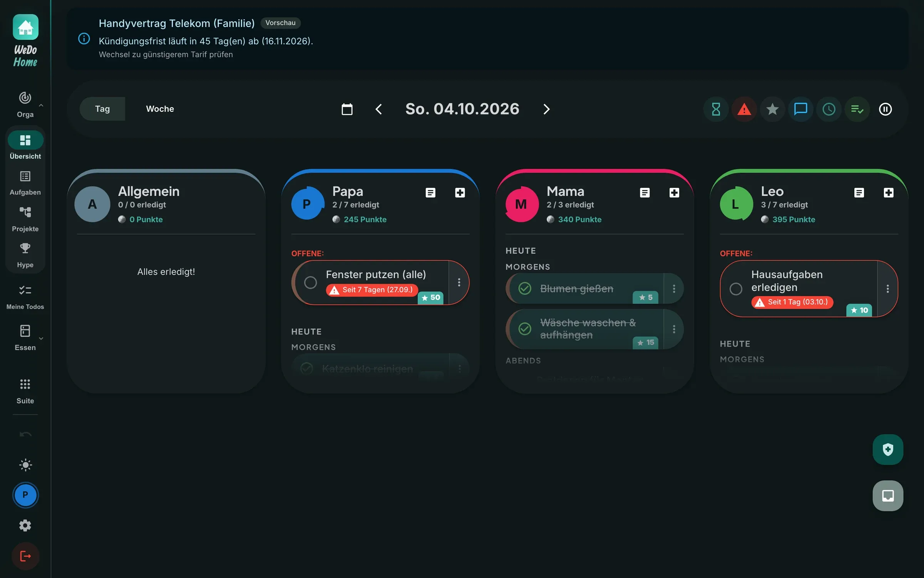924x578 pixels.
Task: Uncheck Blumen gießen task
Action: point(525,288)
